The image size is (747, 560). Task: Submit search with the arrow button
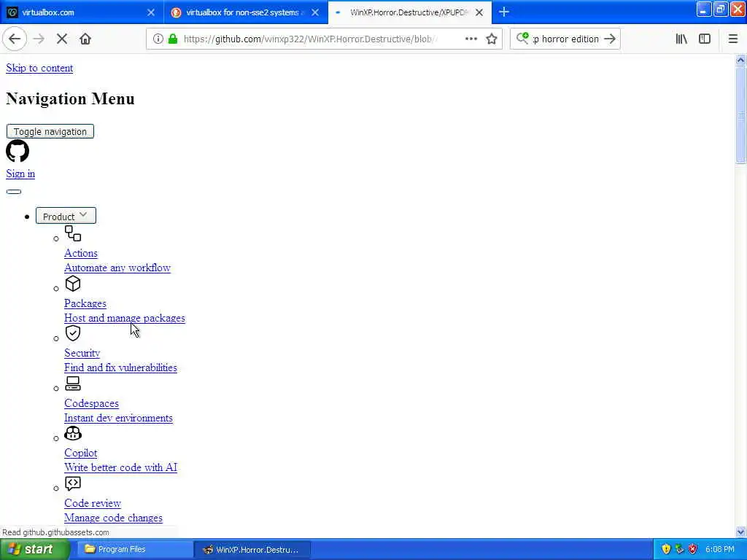pos(609,39)
